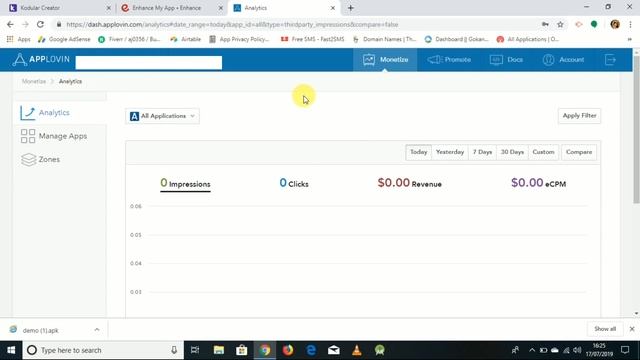Open the Windows notification center
Image resolution: width=640 pixels, height=360 pixels.
[625, 350]
